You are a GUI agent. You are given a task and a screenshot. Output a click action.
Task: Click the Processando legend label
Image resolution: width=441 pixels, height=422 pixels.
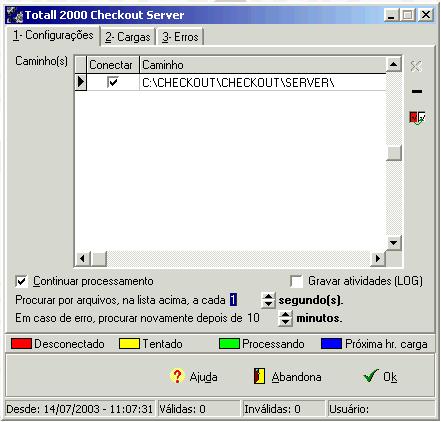[273, 344]
